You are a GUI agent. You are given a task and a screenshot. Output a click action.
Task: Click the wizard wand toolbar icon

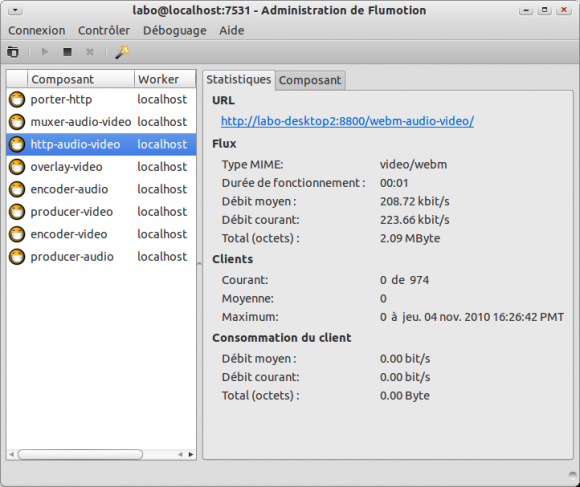click(122, 52)
